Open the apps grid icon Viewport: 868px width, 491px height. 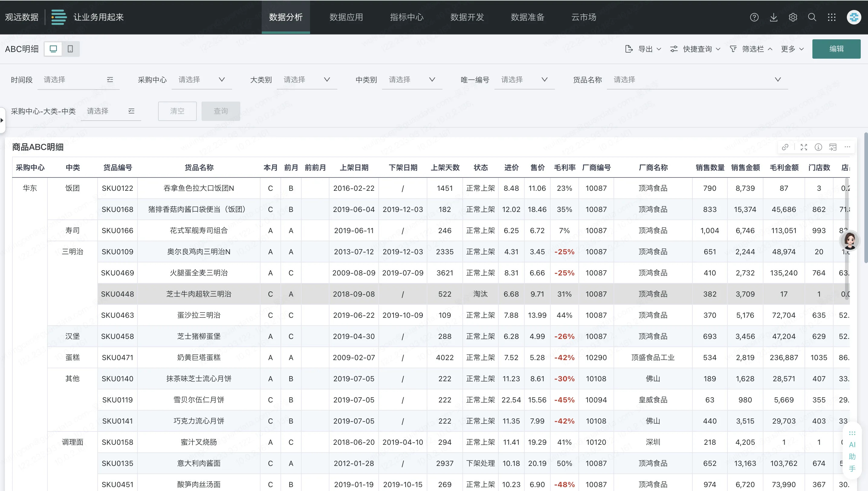tap(832, 17)
